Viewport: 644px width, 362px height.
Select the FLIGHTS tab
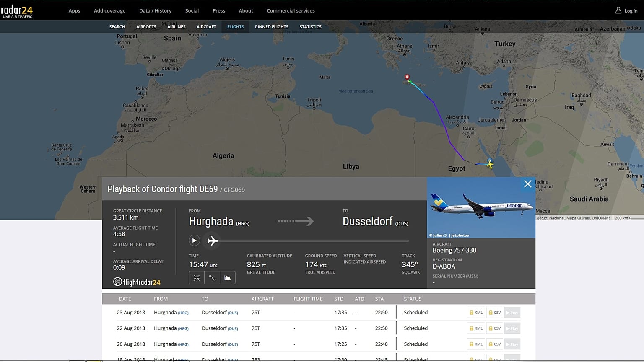coord(235,27)
